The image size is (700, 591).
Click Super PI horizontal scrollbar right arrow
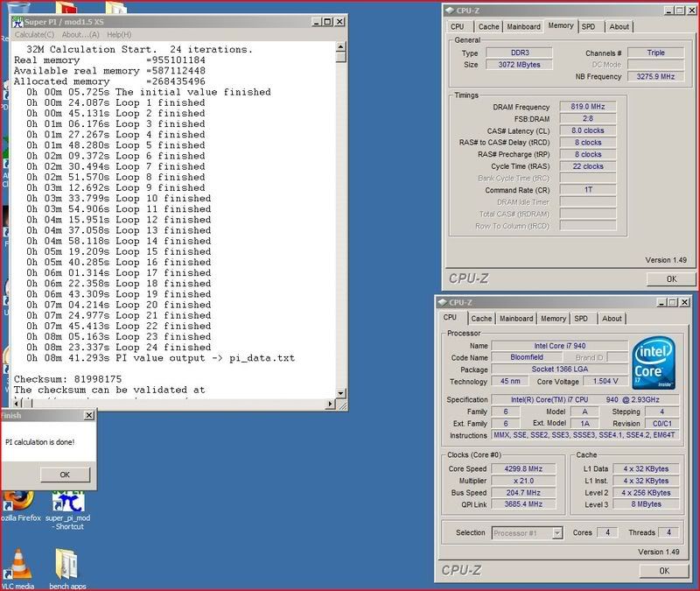[331, 404]
